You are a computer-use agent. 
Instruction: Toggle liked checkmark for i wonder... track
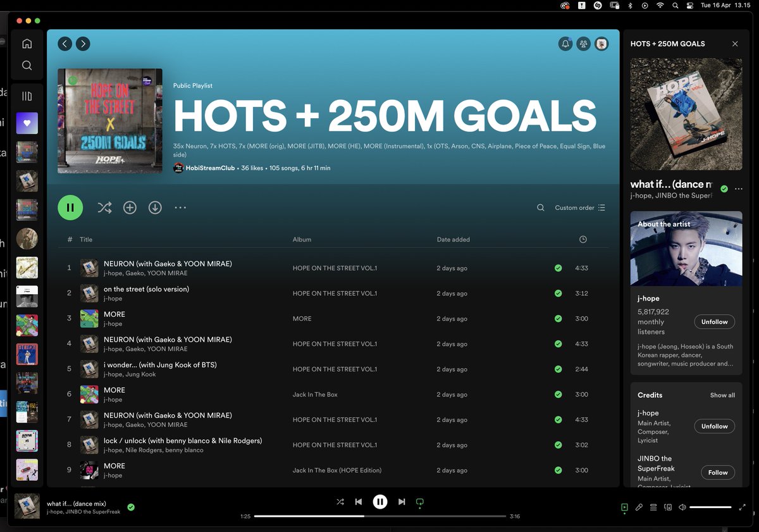coord(558,369)
